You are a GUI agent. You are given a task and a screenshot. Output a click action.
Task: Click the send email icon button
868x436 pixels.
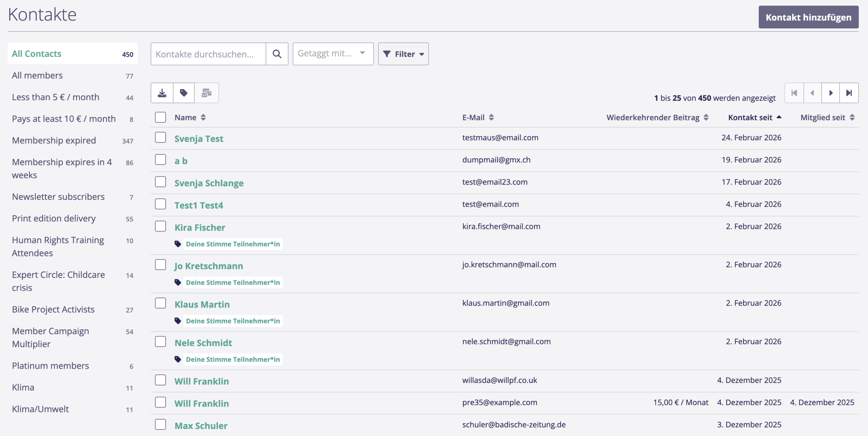pos(206,93)
